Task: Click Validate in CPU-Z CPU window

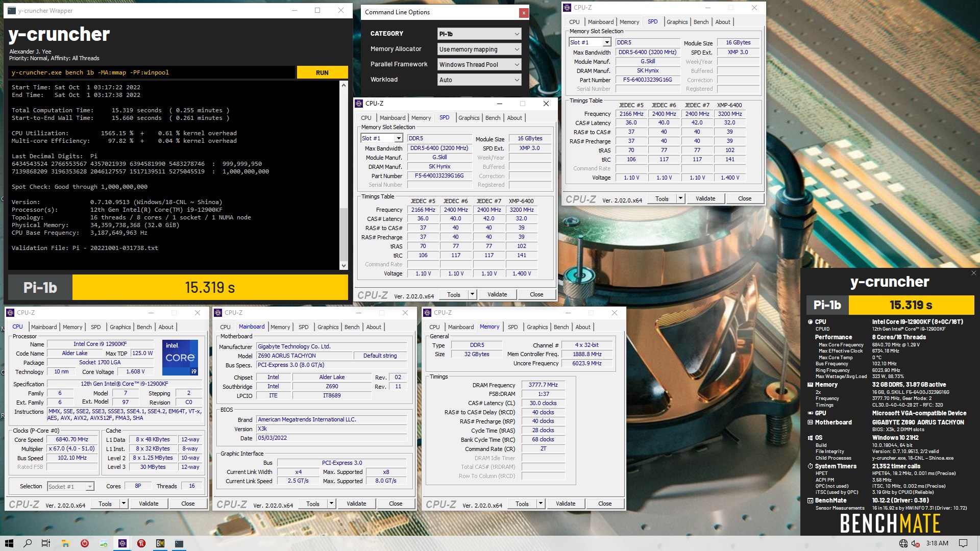Action: 149,504
